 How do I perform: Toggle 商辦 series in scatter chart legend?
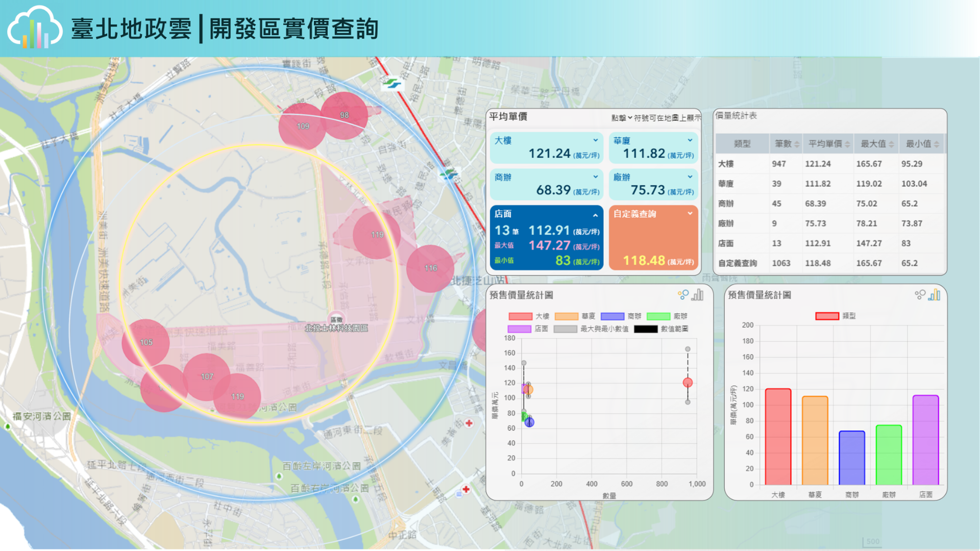pos(621,316)
